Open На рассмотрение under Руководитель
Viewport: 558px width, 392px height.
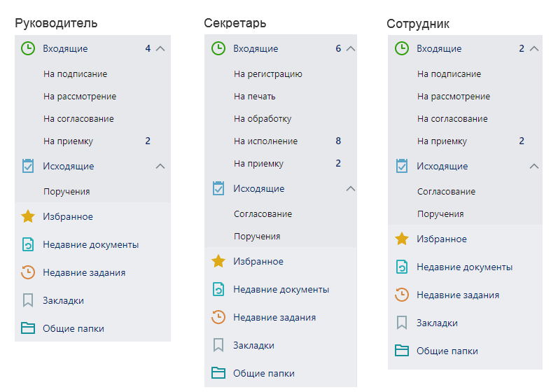click(80, 97)
